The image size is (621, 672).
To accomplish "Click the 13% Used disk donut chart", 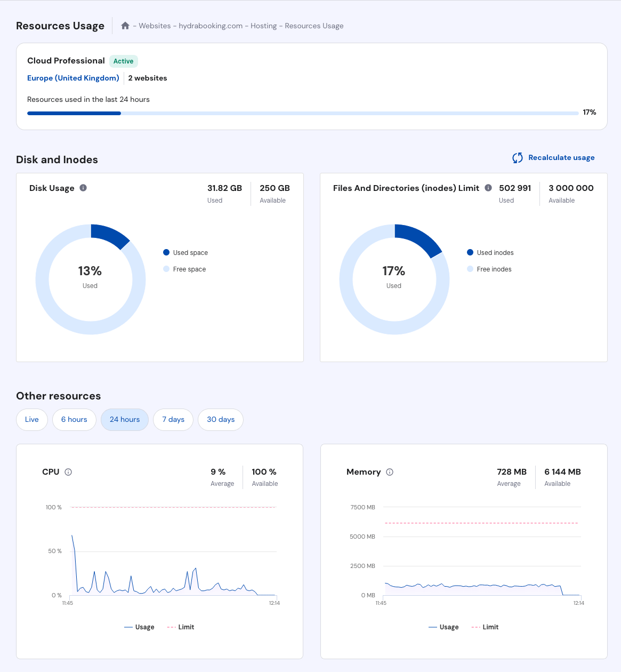I will coord(91,279).
